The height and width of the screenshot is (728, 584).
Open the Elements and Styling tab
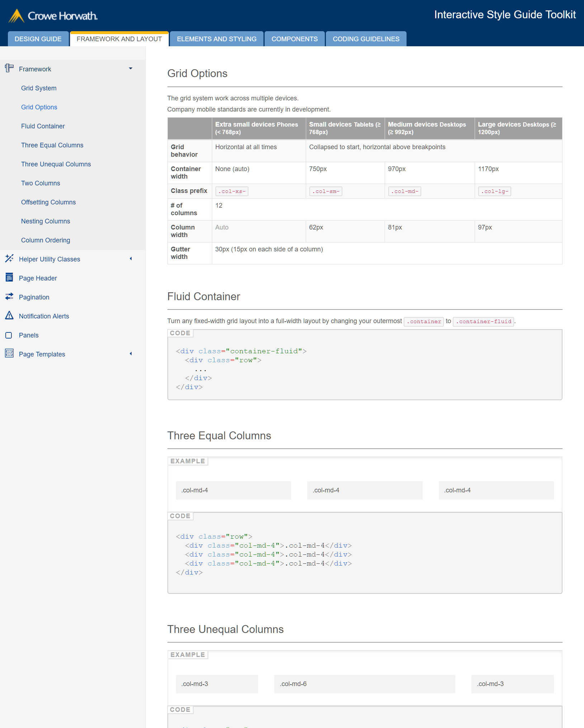click(x=217, y=39)
